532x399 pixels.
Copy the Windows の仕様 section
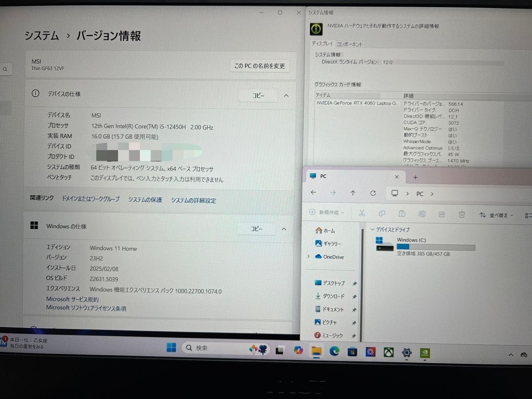(257, 229)
